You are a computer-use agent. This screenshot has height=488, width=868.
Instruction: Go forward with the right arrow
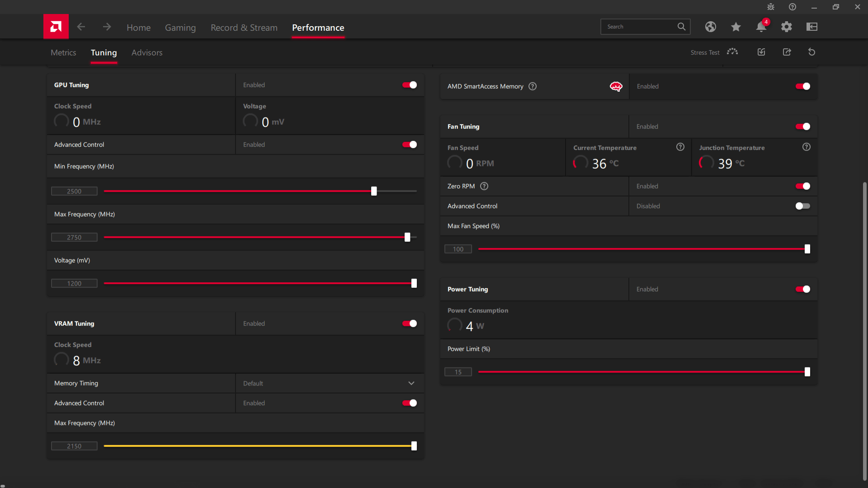coord(107,27)
